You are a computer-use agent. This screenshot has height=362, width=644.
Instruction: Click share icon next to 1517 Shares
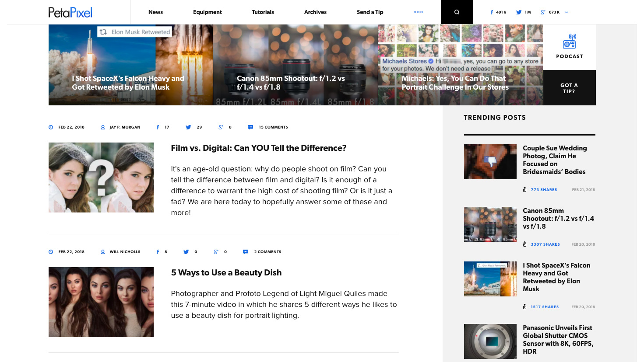coord(524,306)
